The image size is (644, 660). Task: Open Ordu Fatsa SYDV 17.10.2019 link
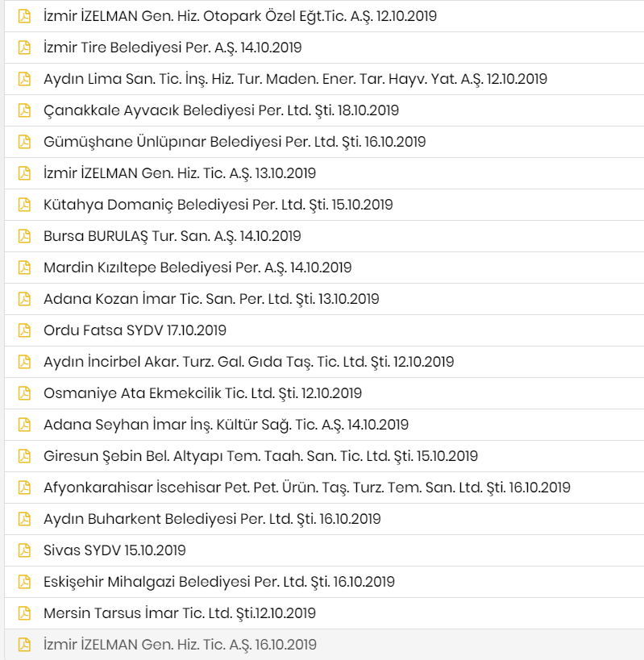(135, 330)
